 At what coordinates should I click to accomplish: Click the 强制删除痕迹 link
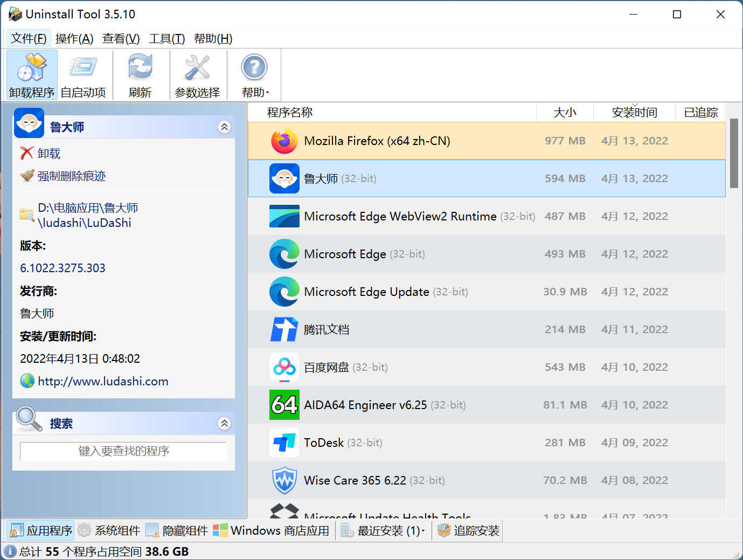72,176
